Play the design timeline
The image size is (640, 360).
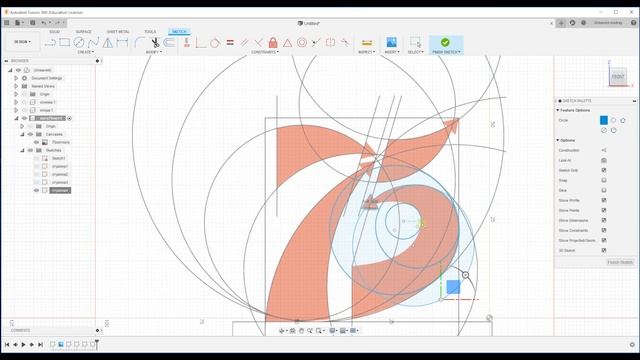tap(23, 344)
